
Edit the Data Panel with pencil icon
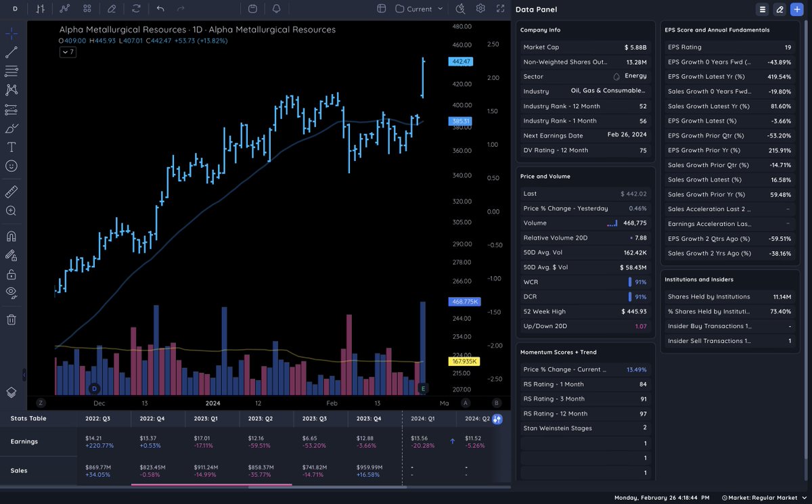pyautogui.click(x=780, y=9)
